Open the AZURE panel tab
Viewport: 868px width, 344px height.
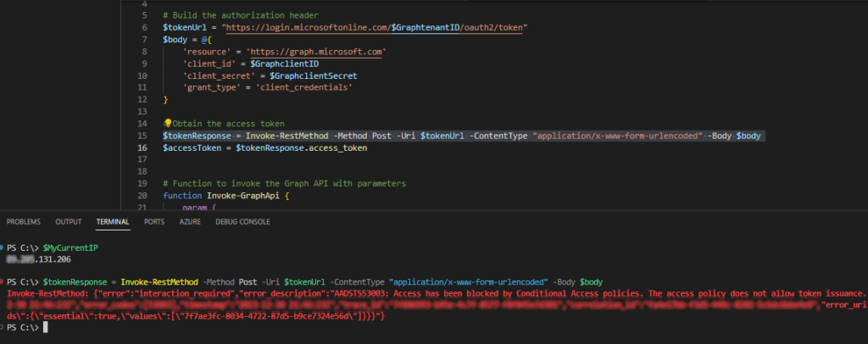click(190, 222)
